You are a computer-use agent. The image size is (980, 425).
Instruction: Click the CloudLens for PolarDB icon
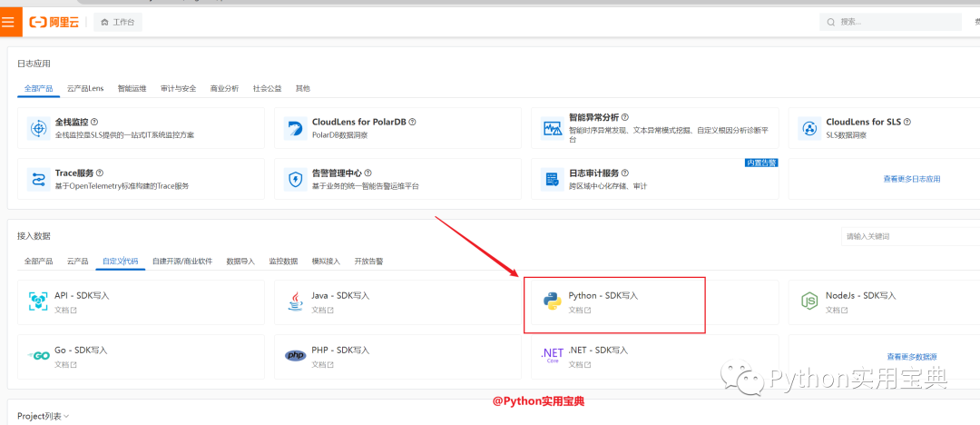point(294,128)
